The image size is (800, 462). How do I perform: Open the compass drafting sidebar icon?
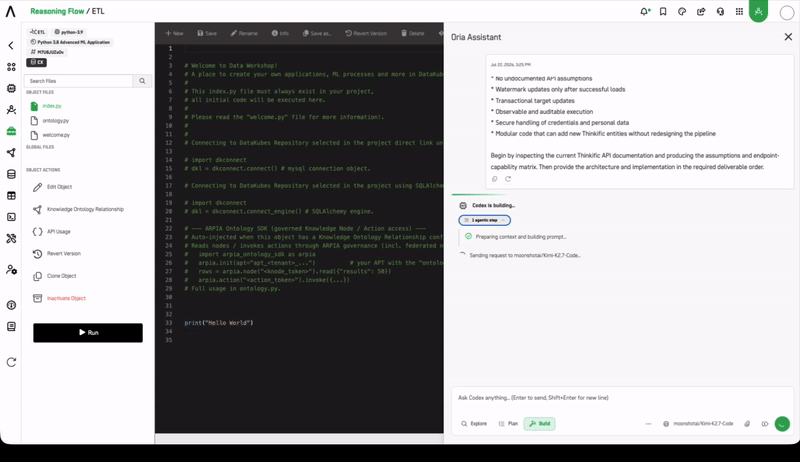tap(11, 110)
